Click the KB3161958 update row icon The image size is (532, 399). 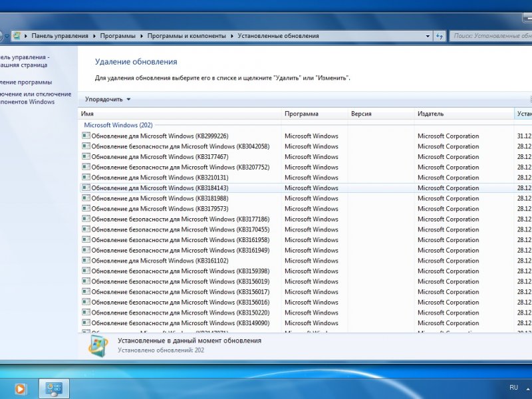(x=86, y=239)
